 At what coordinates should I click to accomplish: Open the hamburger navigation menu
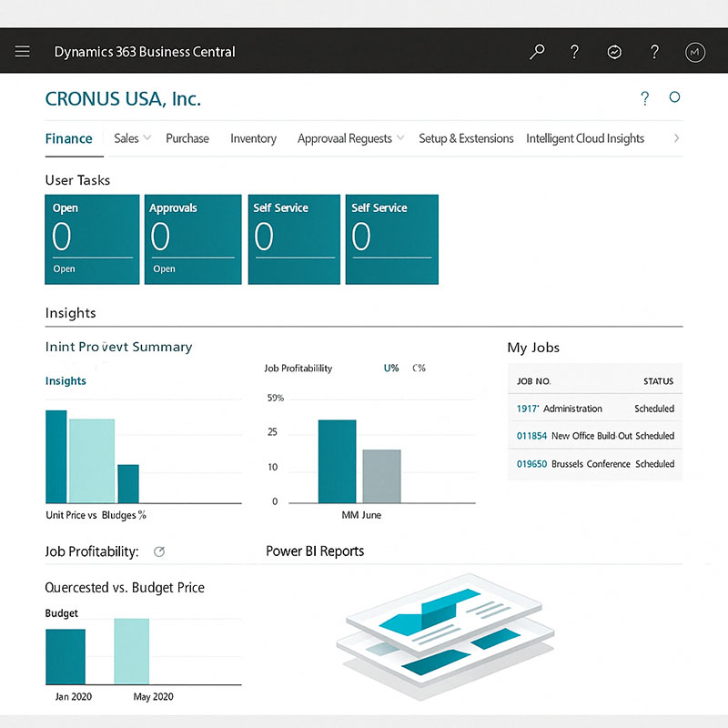pyautogui.click(x=22, y=51)
